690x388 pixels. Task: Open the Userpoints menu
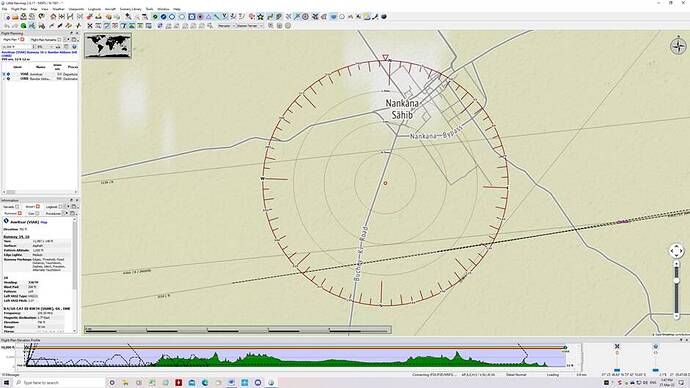(76, 9)
